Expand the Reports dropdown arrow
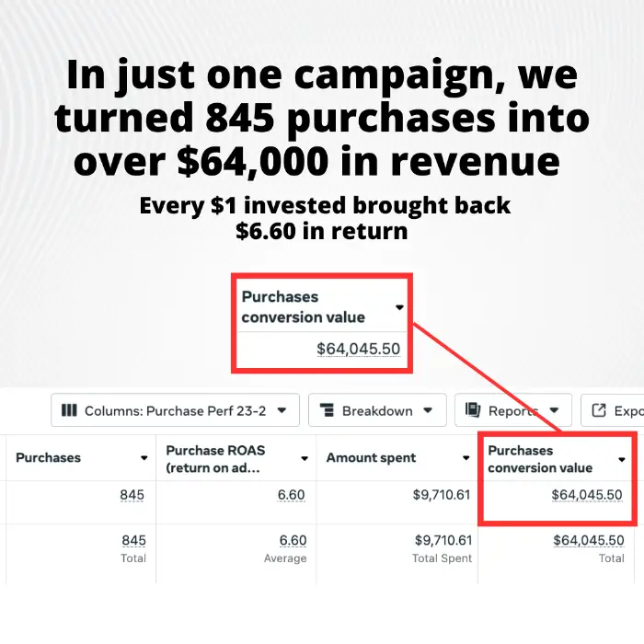 pos(554,410)
